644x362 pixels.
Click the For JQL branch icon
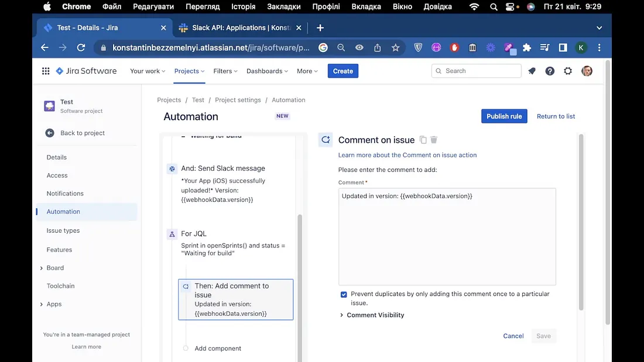click(172, 234)
